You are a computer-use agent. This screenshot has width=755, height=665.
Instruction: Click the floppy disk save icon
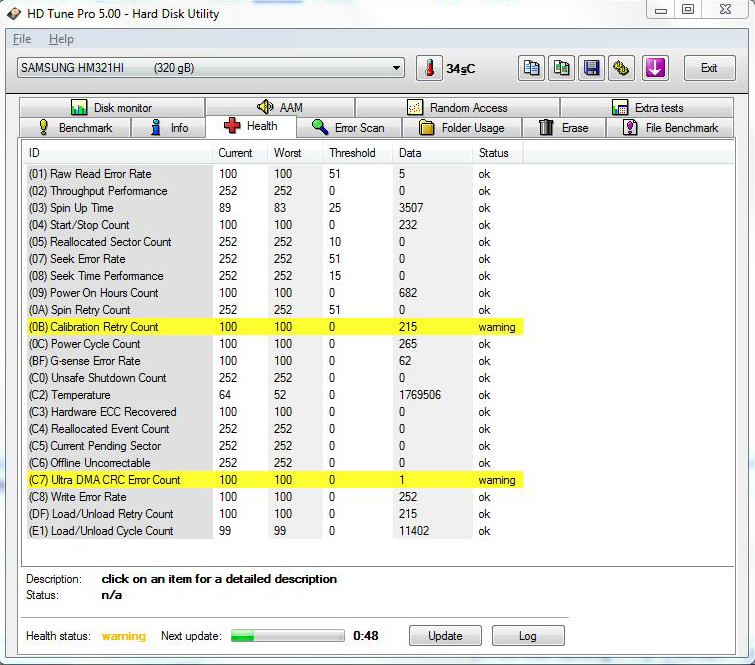pos(592,68)
